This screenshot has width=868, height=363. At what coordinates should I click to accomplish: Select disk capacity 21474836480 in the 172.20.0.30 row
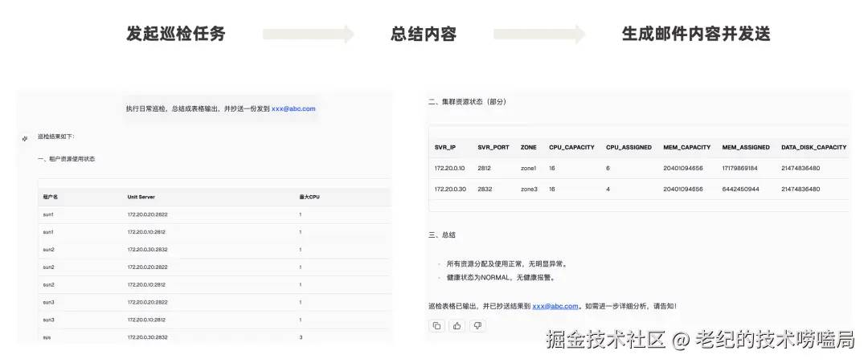coord(800,189)
